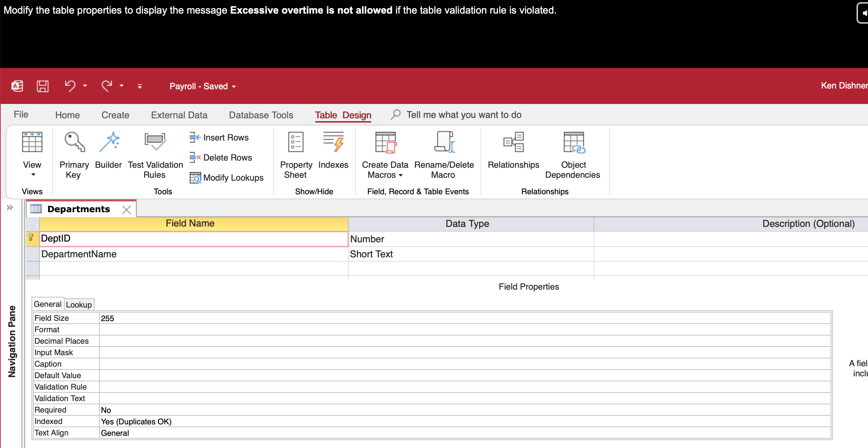Run Test Validation Rules

tap(155, 154)
